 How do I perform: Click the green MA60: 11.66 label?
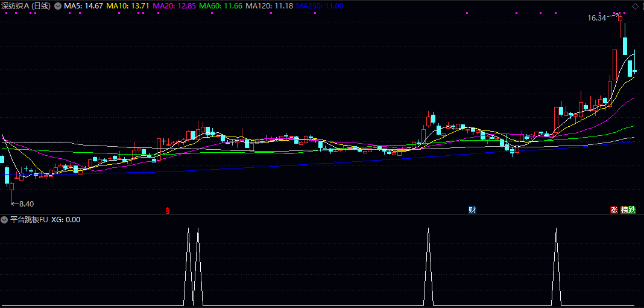tap(221, 6)
